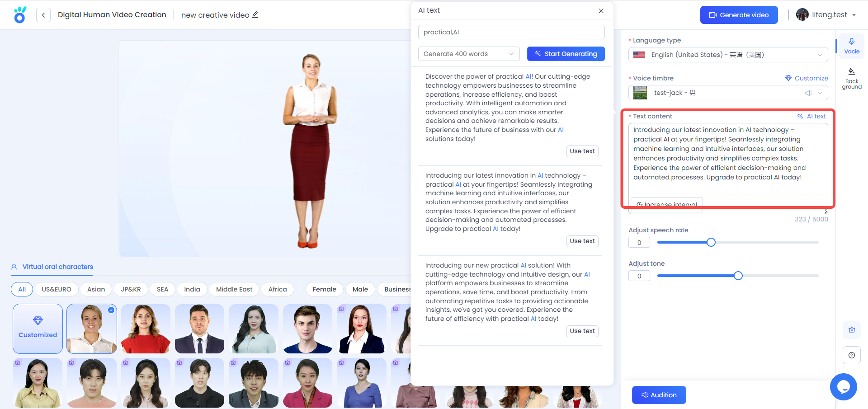The image size is (868, 409).
Task: Click the Generate video button
Action: click(x=739, y=15)
